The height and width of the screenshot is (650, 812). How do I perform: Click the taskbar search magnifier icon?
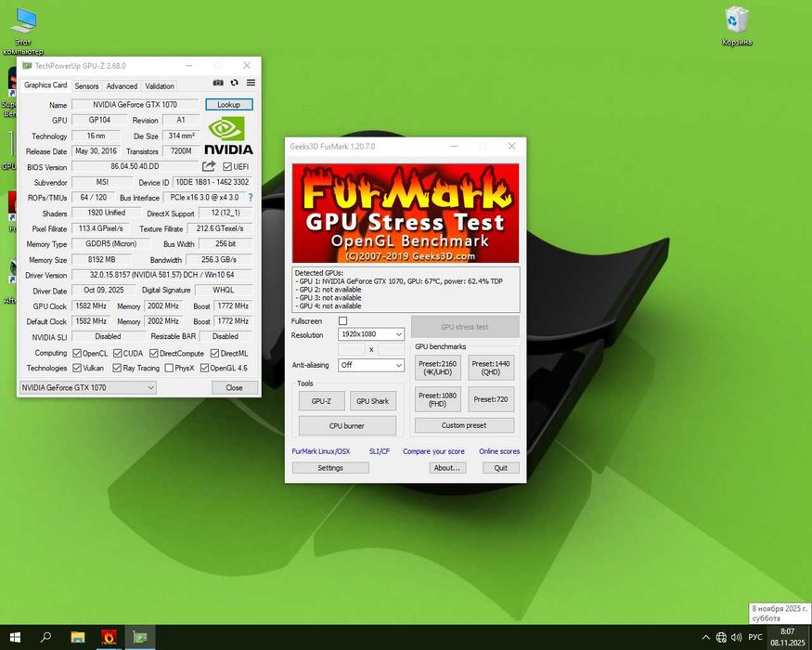[45, 637]
